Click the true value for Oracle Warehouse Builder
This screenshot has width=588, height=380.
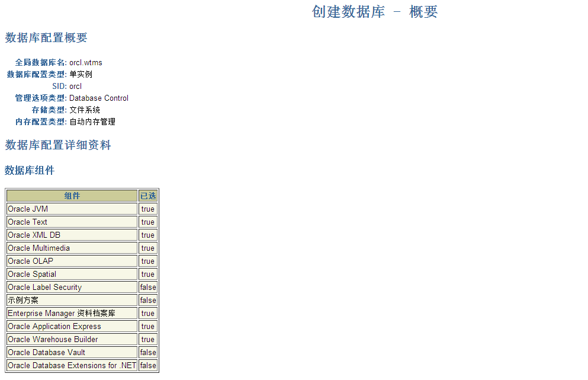coord(148,340)
